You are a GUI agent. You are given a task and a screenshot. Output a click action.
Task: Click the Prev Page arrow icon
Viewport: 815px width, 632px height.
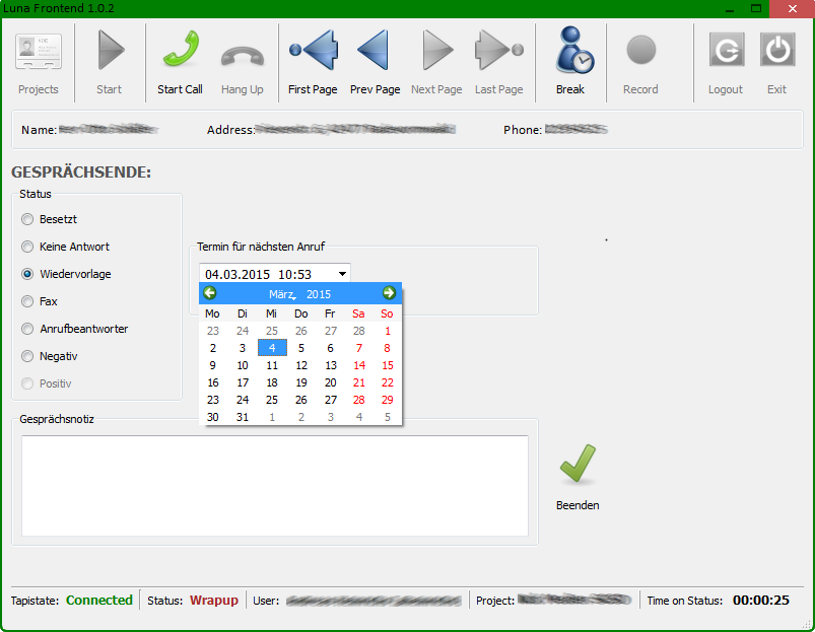pyautogui.click(x=374, y=50)
